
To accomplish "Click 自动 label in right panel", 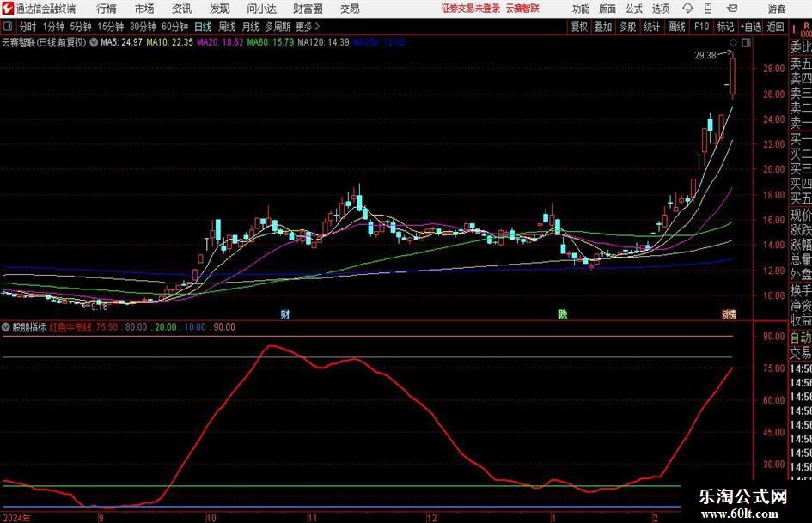I will click(801, 338).
